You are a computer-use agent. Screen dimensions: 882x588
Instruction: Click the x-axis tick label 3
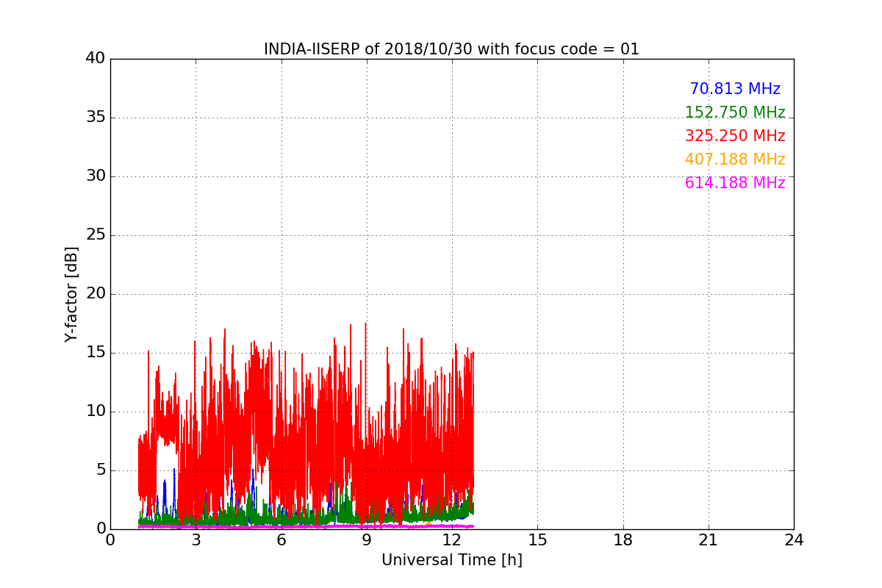(x=196, y=540)
